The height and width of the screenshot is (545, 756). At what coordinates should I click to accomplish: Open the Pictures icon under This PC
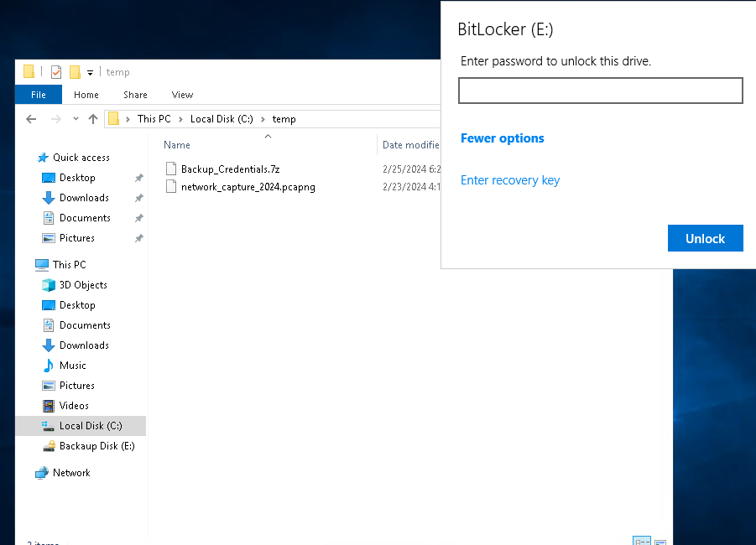point(49,386)
